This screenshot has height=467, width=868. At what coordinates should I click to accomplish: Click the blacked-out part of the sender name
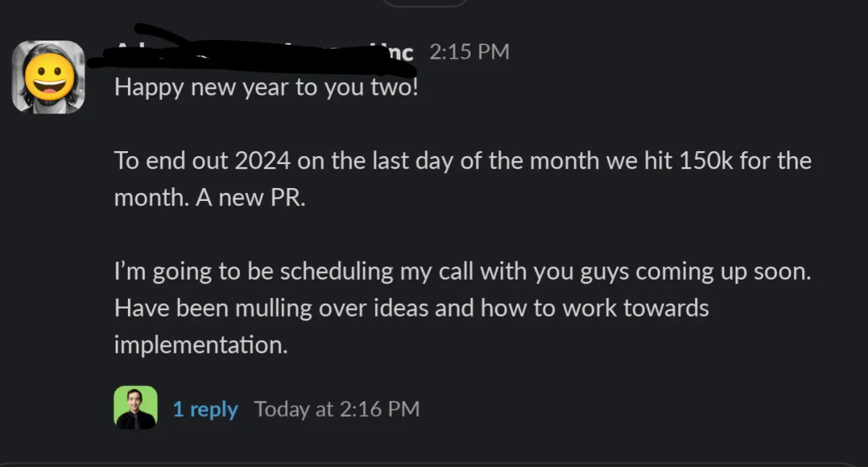coord(253,52)
